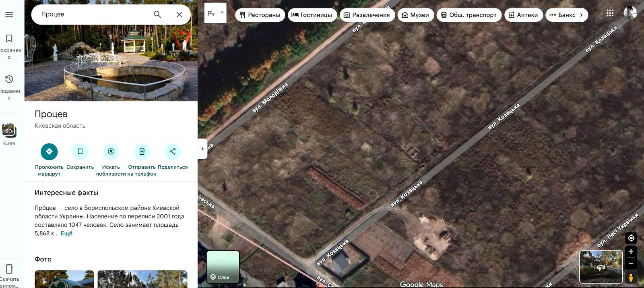Viewport: 644px width, 288px height.
Task: Select the Гостиницы category chip
Action: [312, 15]
